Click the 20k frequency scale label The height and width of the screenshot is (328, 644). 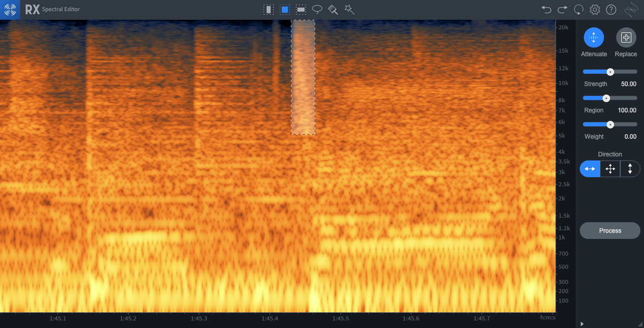pyautogui.click(x=564, y=27)
